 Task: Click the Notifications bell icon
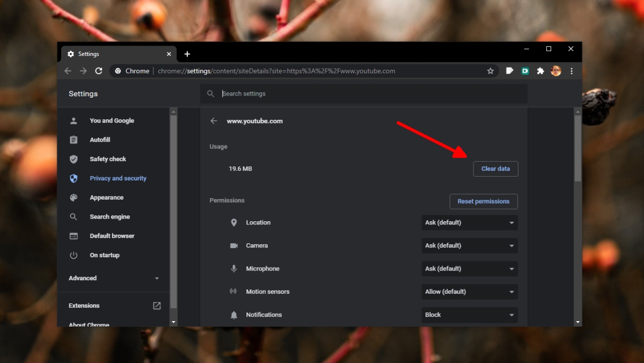coord(234,315)
